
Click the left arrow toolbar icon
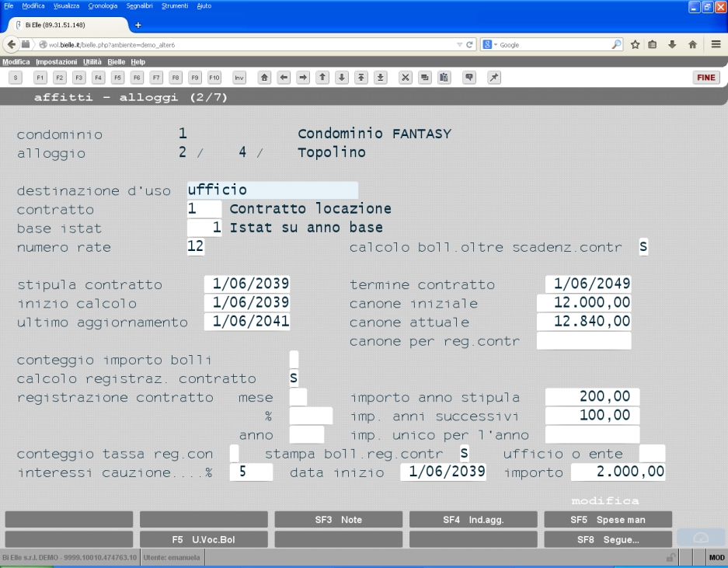[x=284, y=78]
